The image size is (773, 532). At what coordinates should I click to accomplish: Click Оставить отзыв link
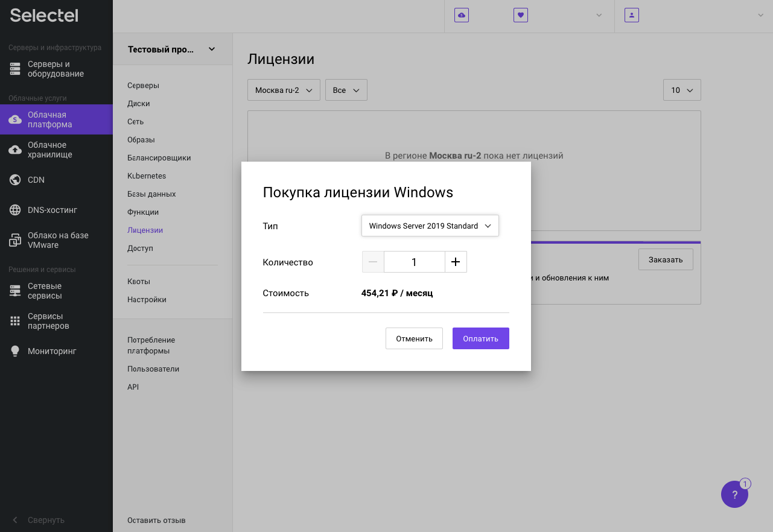(x=157, y=520)
